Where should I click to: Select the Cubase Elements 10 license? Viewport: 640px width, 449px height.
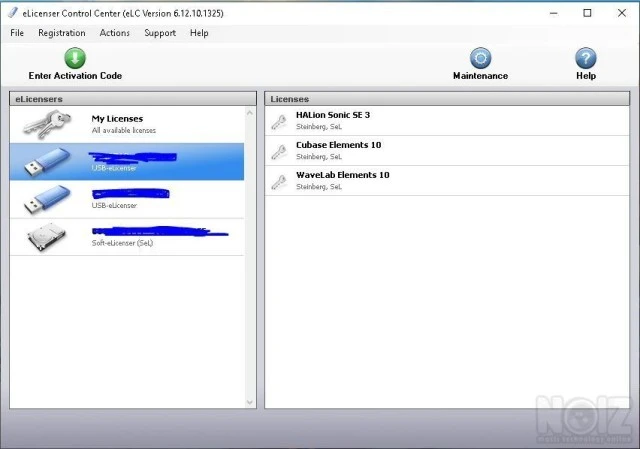[447, 151]
